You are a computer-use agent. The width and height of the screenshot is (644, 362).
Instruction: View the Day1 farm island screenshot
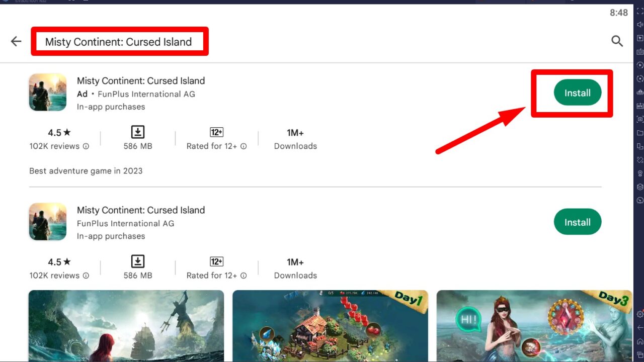point(330,325)
